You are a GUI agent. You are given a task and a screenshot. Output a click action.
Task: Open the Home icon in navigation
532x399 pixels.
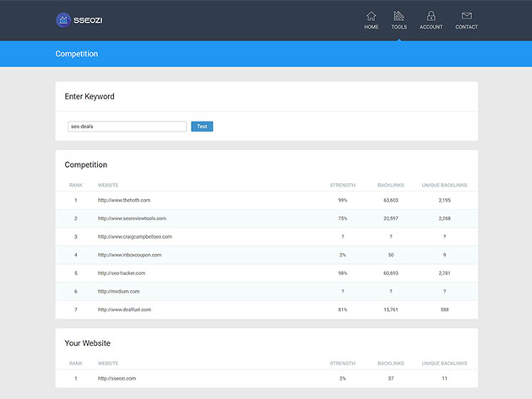(x=372, y=16)
